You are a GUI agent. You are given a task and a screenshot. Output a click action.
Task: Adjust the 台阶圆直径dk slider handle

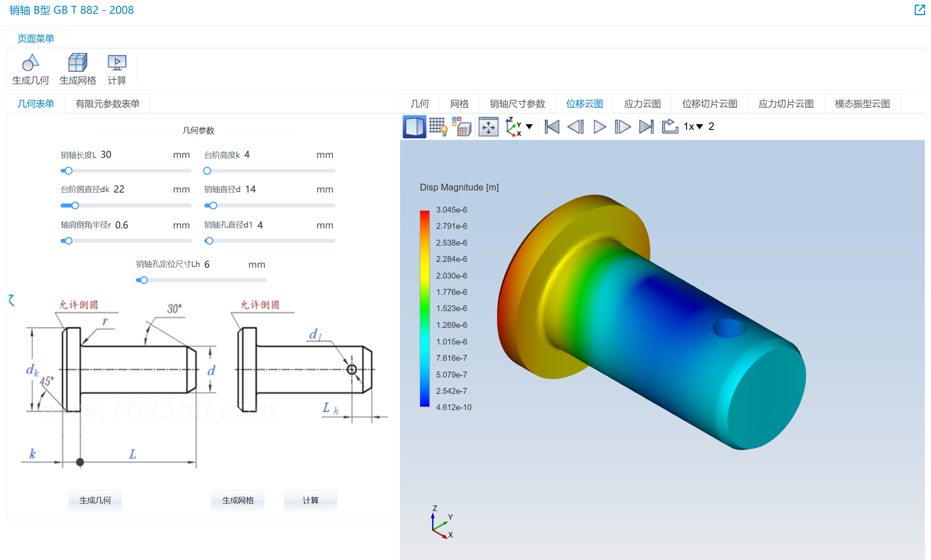75,205
